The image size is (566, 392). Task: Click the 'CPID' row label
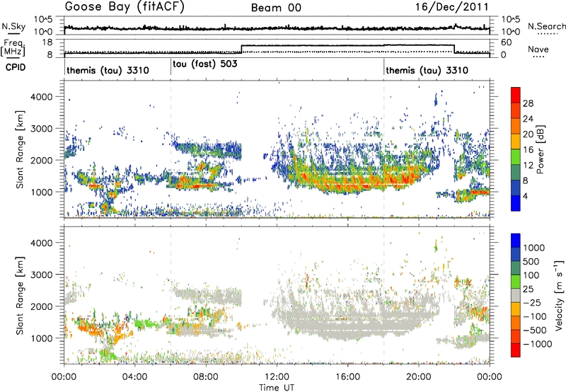[16, 67]
